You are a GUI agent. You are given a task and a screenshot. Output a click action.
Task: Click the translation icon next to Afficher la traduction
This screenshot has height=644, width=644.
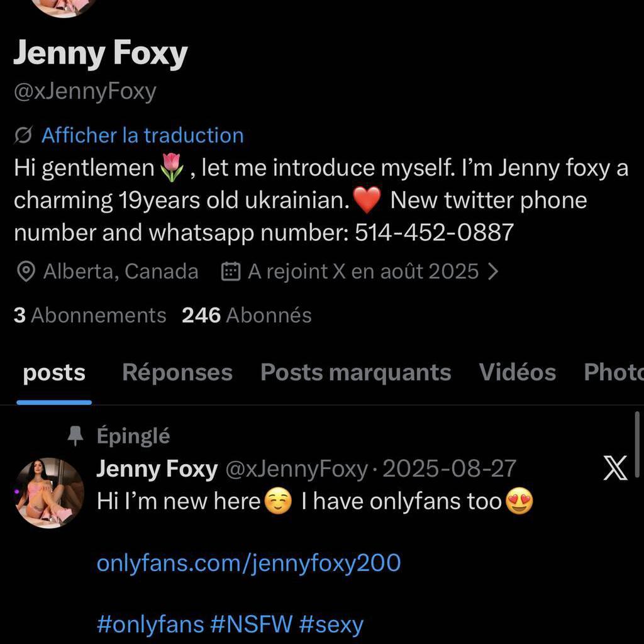23,135
